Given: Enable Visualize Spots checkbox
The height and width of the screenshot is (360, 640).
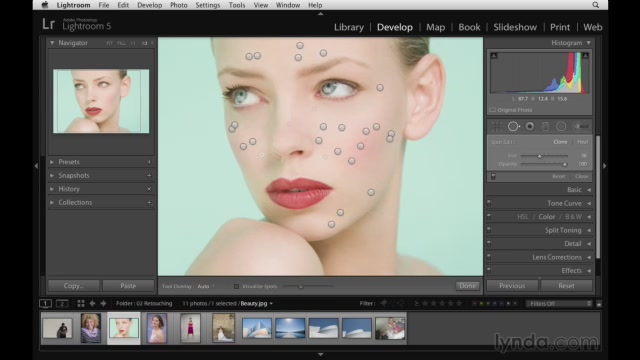Looking at the screenshot, I should tap(236, 286).
